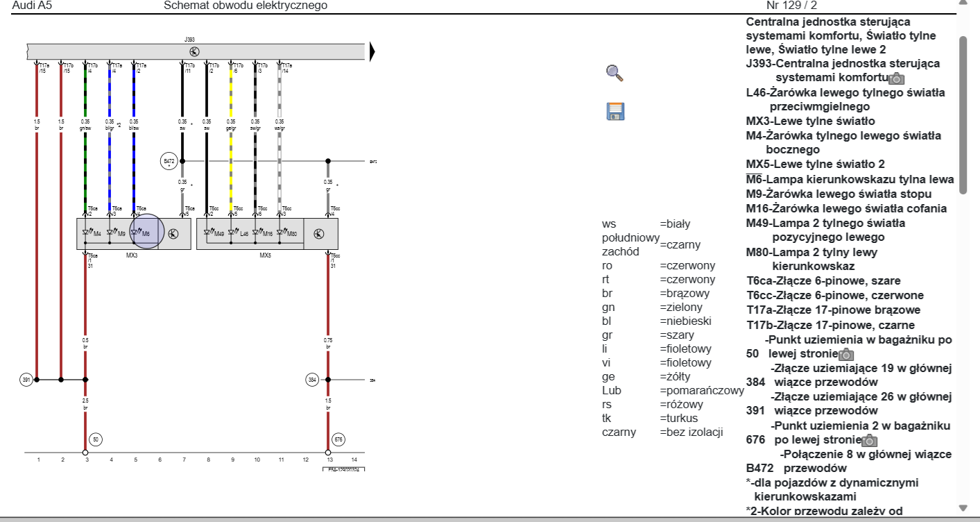Viewport: 980px width, 522px height.
Task: Click the black arrow at J393 bar end
Action: [372, 52]
